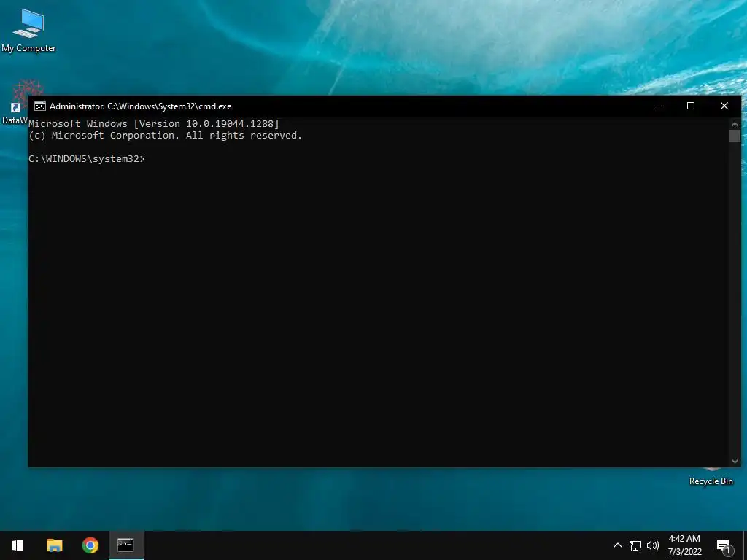Open the clock showing 4:42 AM

pos(684,545)
